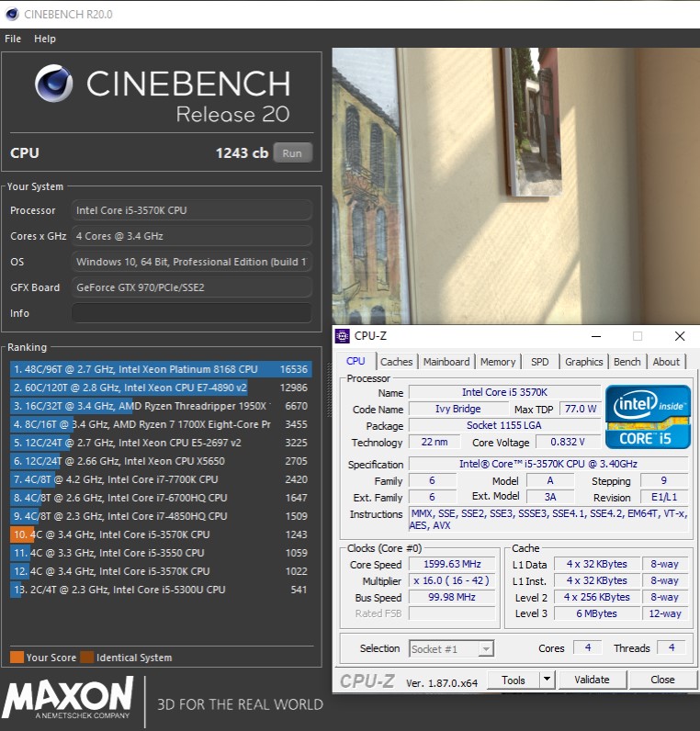
Task: Click the Multiplier value x 16.0
Action: point(452,580)
